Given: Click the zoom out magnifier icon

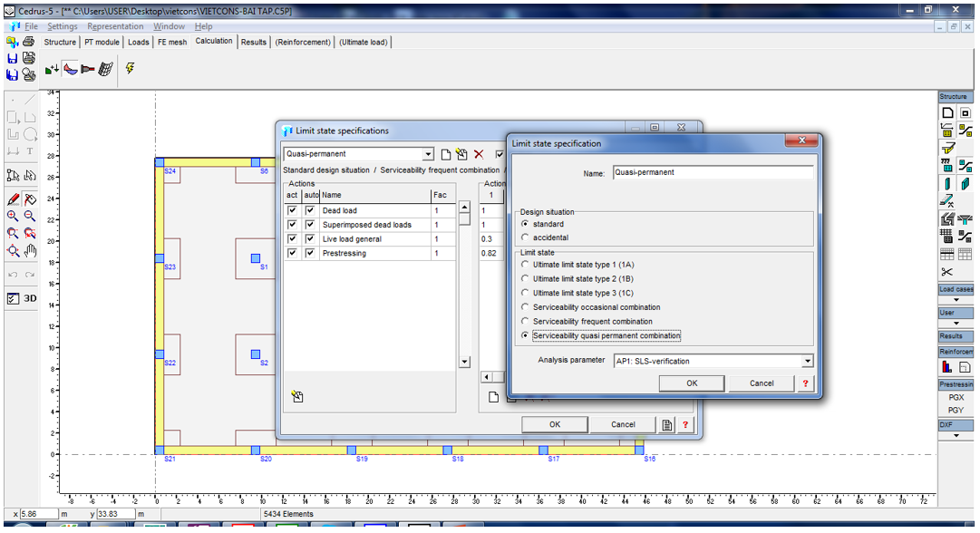Looking at the screenshot, I should [29, 217].
